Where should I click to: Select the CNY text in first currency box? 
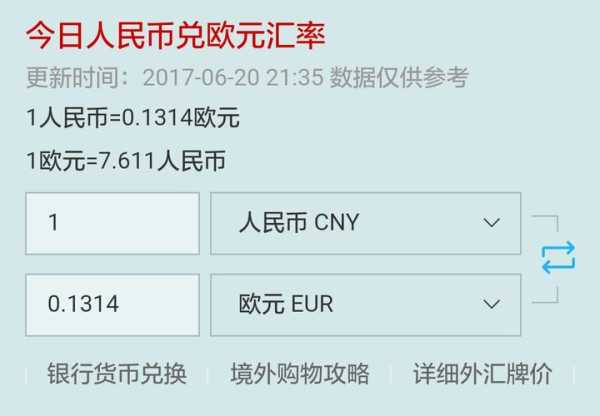(x=336, y=222)
